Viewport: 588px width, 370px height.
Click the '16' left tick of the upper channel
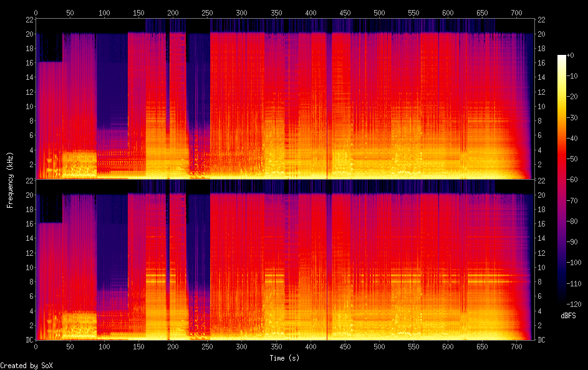coord(28,62)
